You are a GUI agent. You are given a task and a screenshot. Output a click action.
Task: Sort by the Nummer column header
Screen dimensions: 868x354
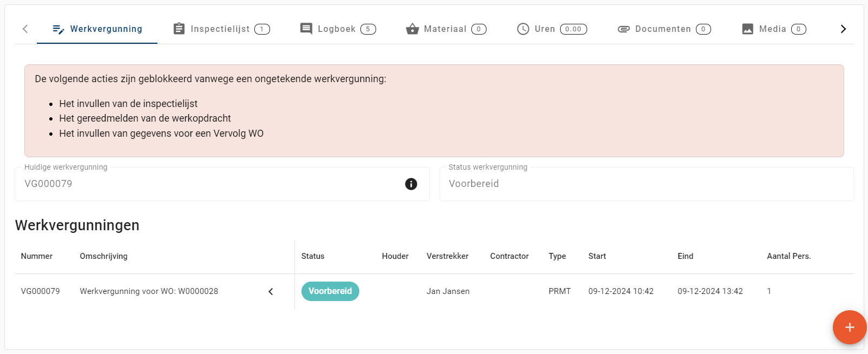(37, 256)
